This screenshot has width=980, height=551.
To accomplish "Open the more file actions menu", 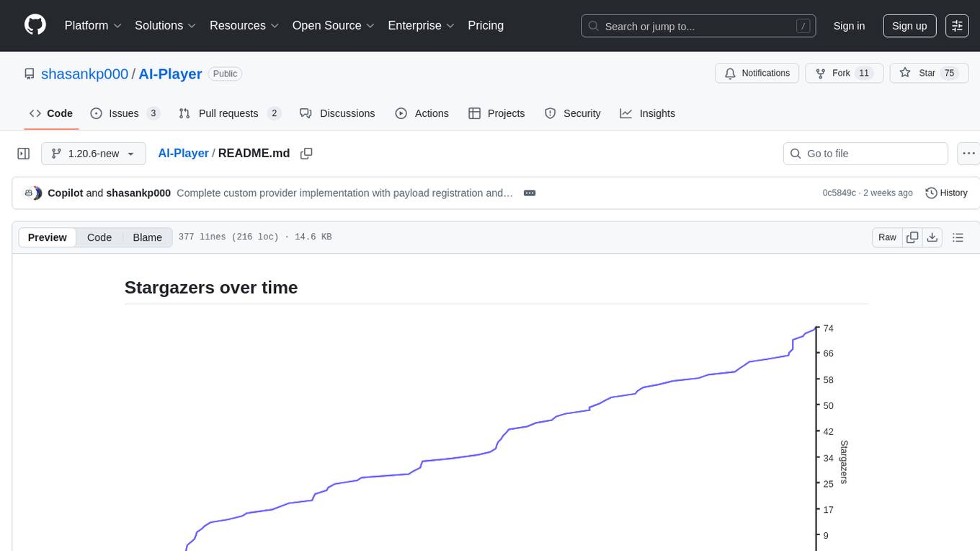I will pos(968,154).
